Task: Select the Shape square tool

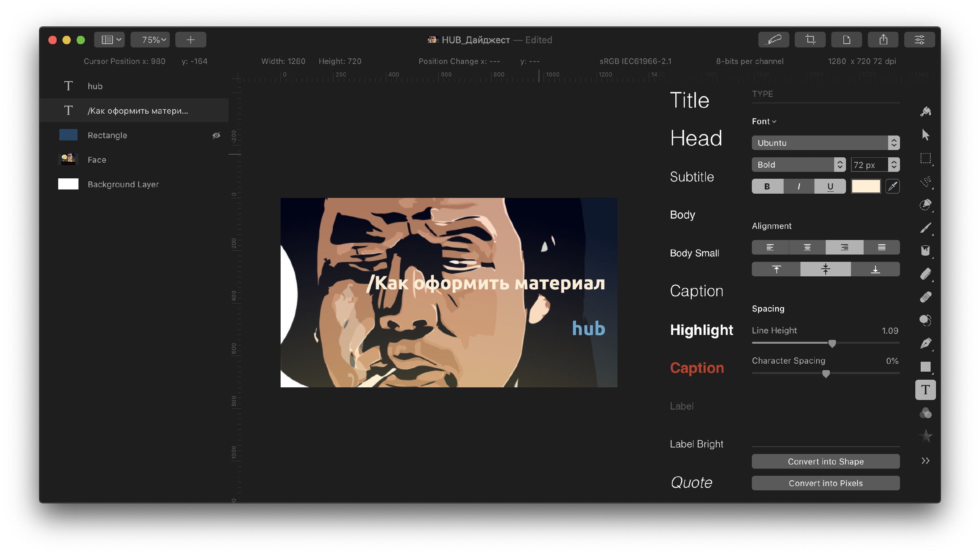Action: tap(925, 366)
